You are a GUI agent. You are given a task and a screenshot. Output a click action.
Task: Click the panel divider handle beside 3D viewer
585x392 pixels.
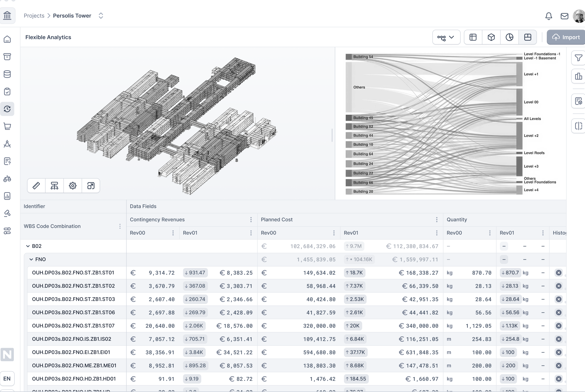pos(332,135)
